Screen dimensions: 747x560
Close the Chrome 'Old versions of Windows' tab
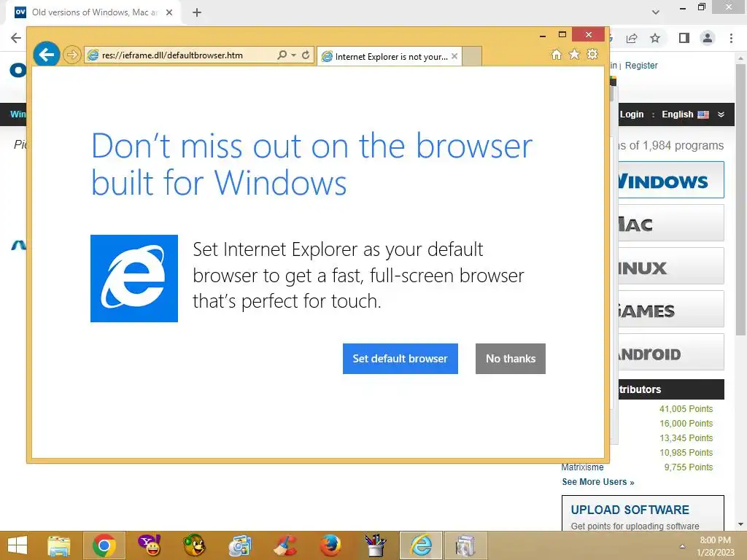point(169,12)
